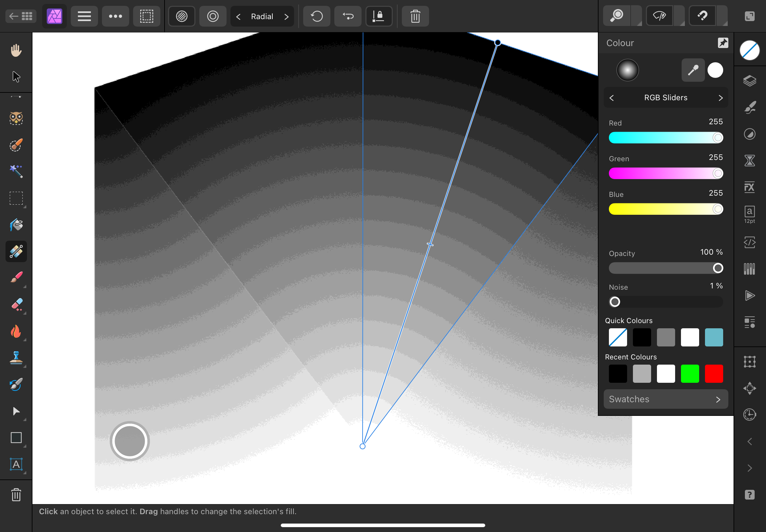Toggle the snapping magnet
Screen dimensions: 766x532
tap(702, 15)
